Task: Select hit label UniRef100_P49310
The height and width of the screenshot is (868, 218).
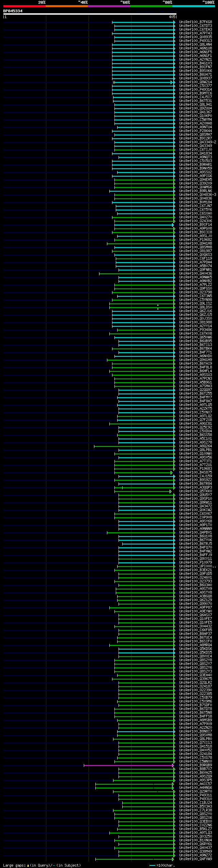Action: click(x=196, y=799)
